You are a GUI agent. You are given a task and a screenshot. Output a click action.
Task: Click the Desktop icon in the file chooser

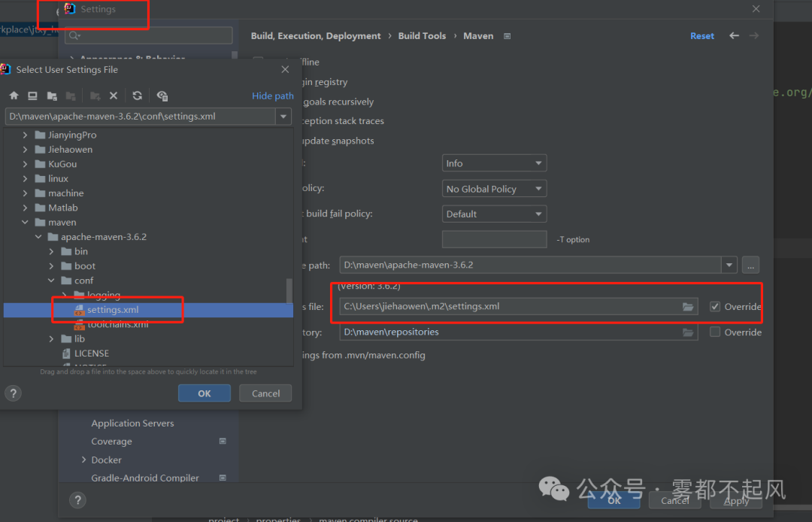point(32,96)
